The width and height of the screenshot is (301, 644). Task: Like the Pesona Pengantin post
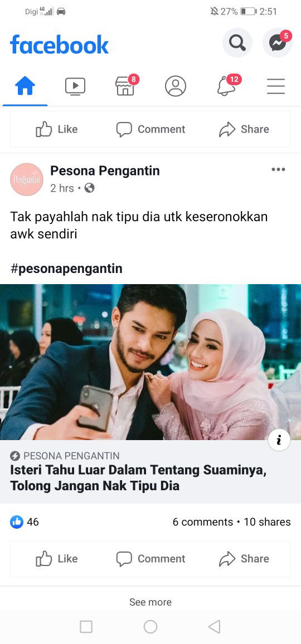click(x=57, y=559)
